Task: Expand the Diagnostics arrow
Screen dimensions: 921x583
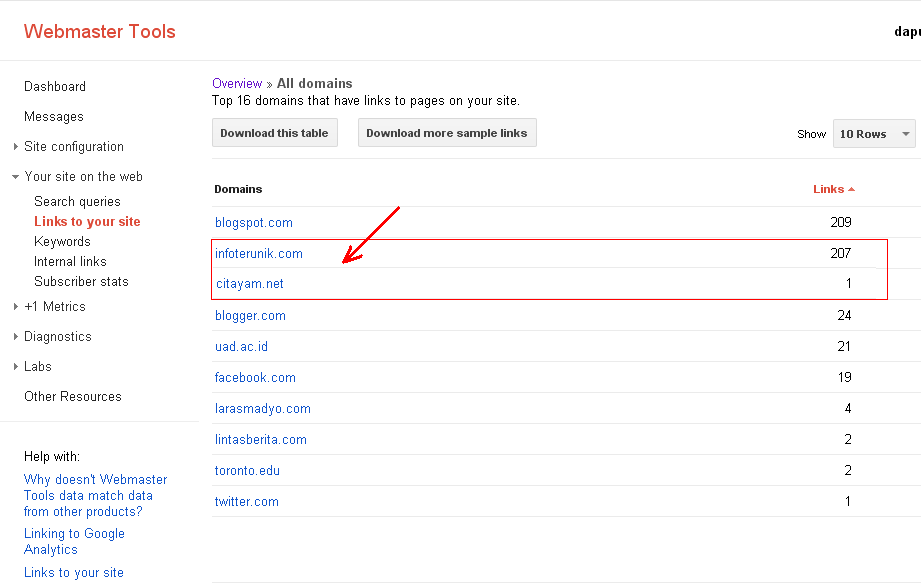Action: coord(16,336)
